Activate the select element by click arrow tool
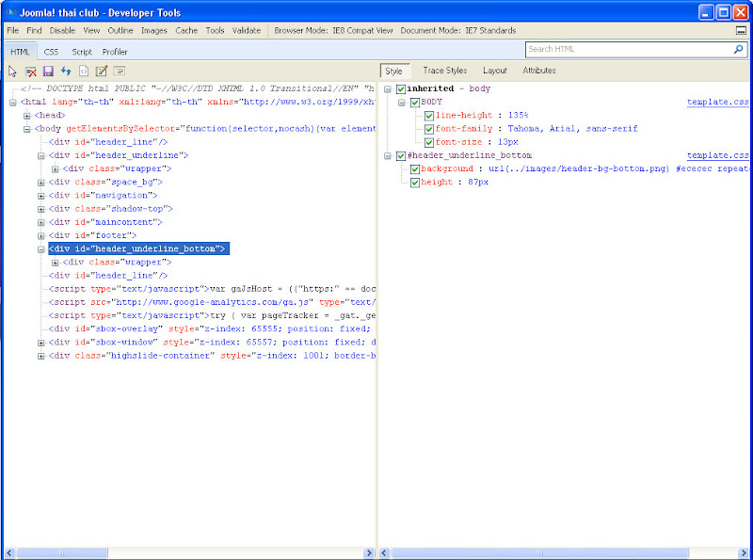Screen dimensions: 753x560 tap(12, 72)
